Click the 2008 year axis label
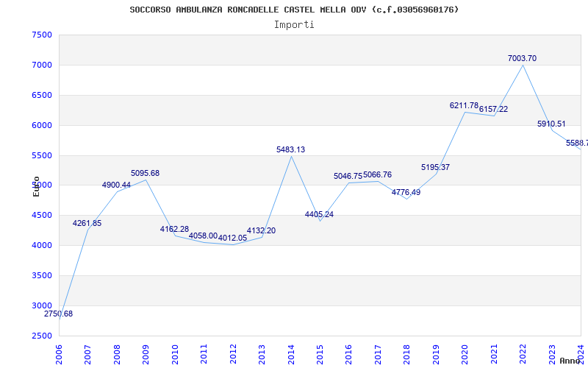The image size is (588, 368). pos(117,355)
